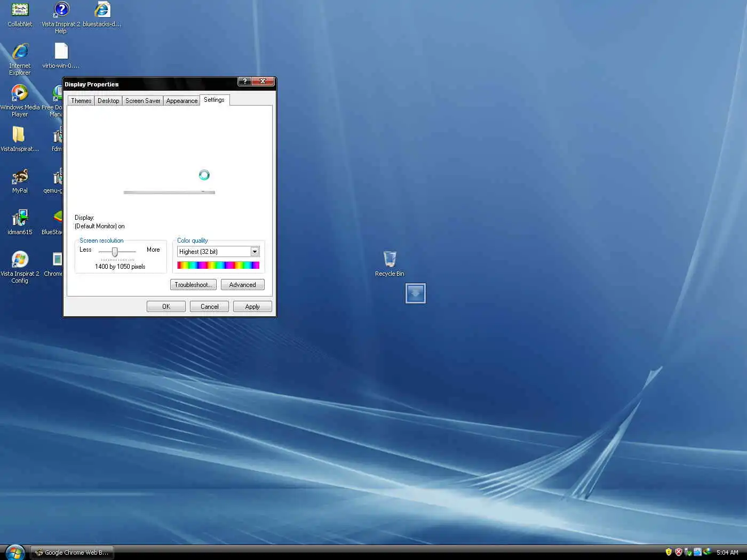The image size is (747, 560).
Task: Click Cancel in Display Properties
Action: click(209, 307)
